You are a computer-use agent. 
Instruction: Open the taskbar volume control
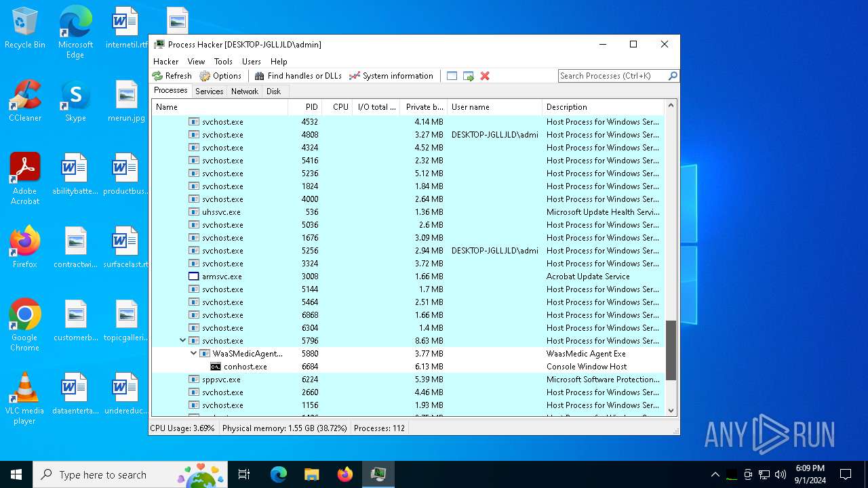(x=781, y=474)
